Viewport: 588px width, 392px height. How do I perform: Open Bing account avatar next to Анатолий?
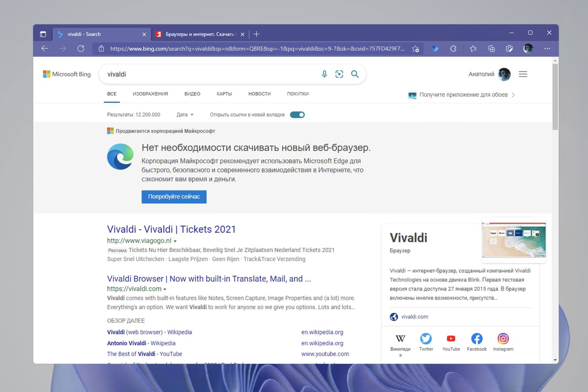coord(505,74)
